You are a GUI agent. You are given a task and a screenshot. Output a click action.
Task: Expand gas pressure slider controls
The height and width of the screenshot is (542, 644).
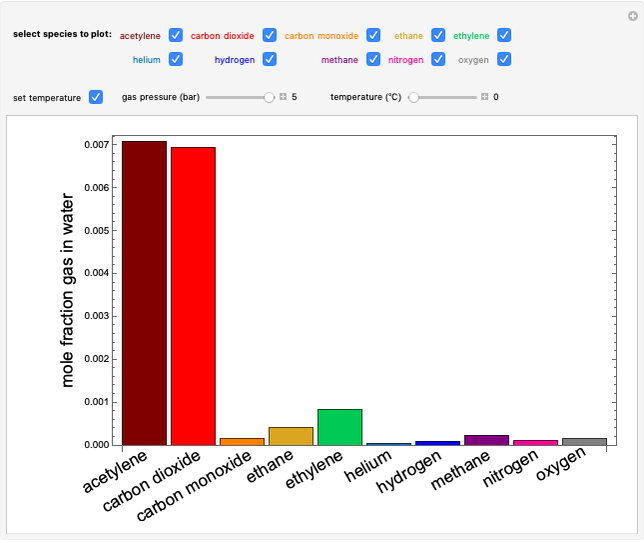[283, 97]
